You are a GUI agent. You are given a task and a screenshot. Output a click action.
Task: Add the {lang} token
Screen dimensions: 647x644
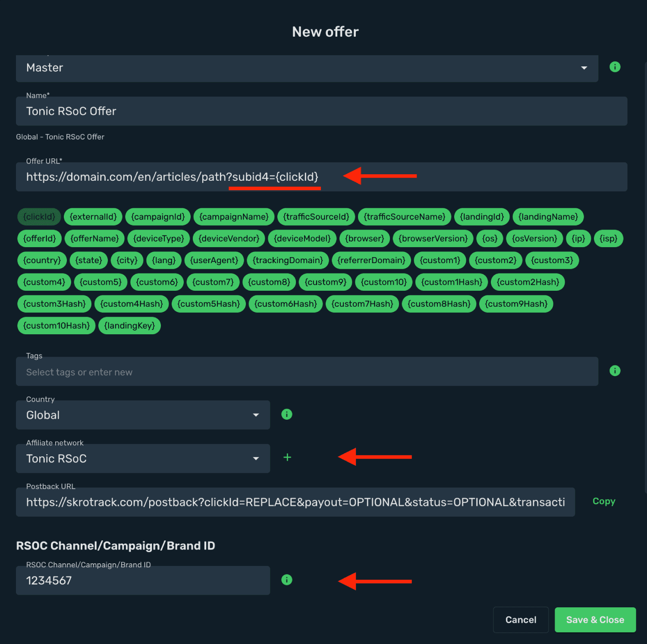[x=164, y=260]
